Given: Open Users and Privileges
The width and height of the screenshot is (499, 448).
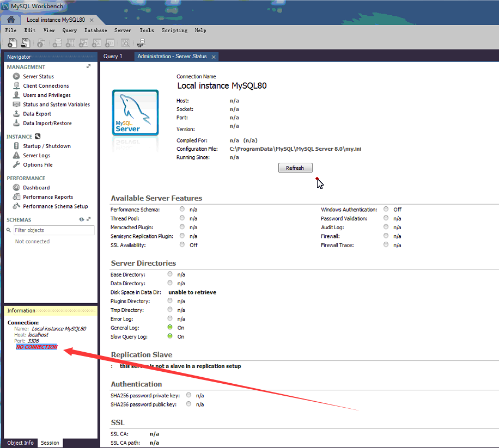Looking at the screenshot, I should [46, 95].
